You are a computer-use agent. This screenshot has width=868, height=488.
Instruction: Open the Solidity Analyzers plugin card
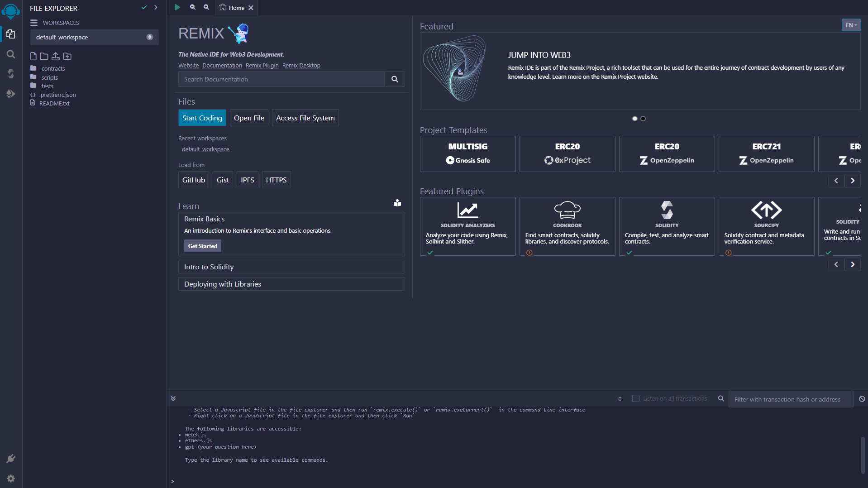(x=468, y=226)
